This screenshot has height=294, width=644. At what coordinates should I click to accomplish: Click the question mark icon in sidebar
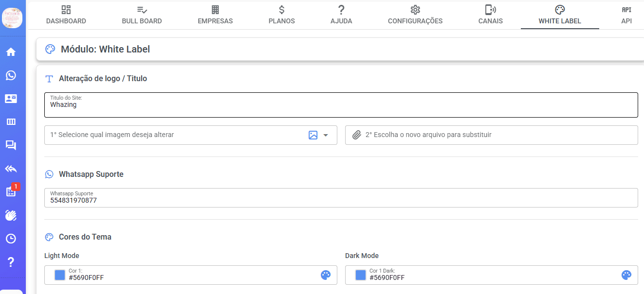point(11,262)
